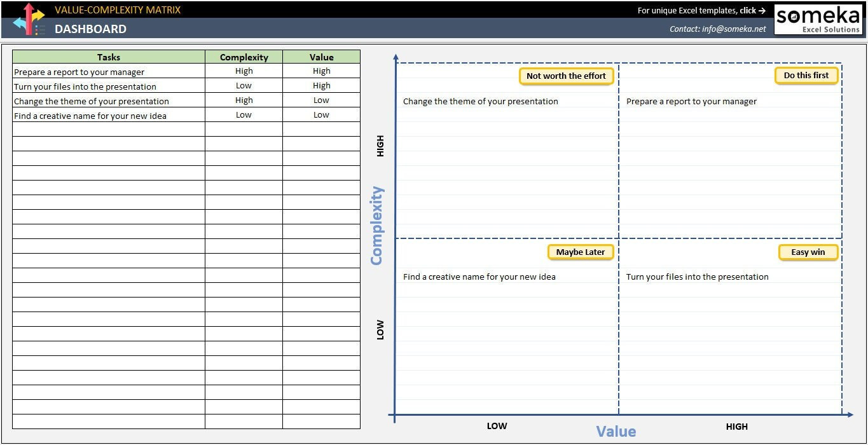Click the Value axis label
This screenshot has height=445, width=868.
[x=616, y=430]
